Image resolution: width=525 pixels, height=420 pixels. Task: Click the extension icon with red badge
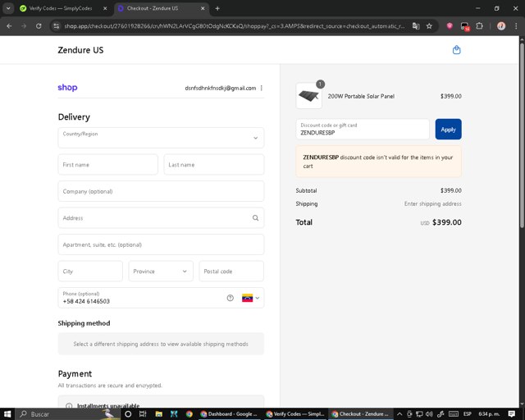pyautogui.click(x=465, y=26)
